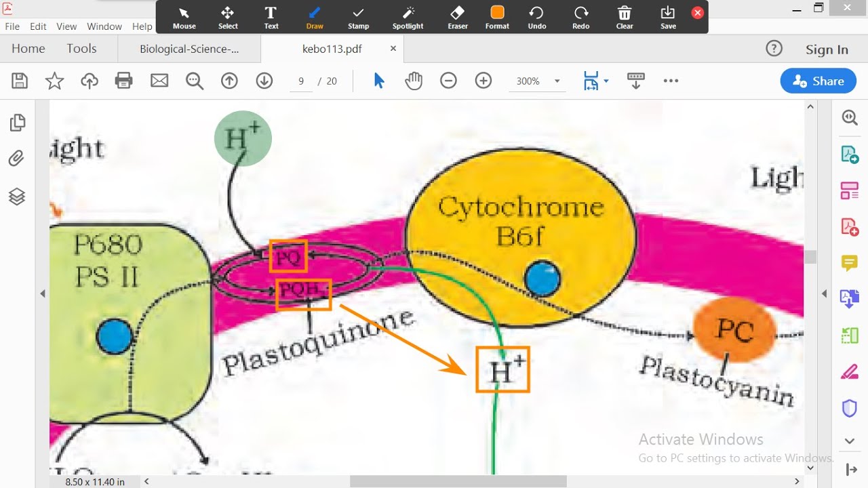Open the page thumbnails panel
Viewport: 868px width, 488px height.
tap(18, 123)
